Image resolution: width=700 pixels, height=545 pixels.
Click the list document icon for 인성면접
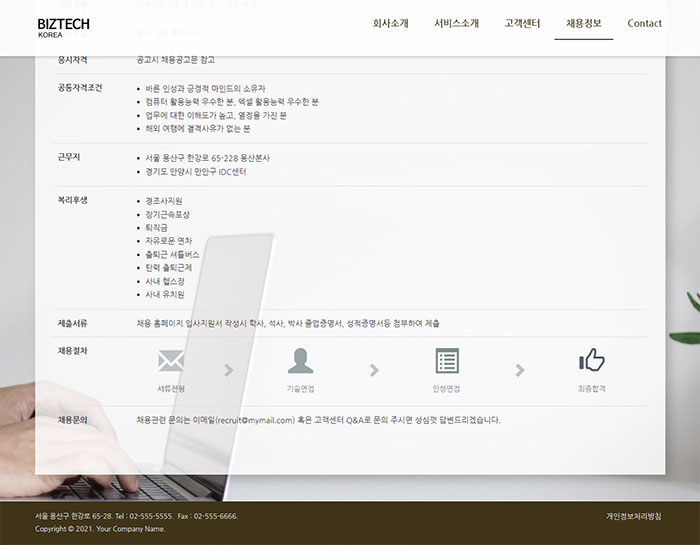447,361
